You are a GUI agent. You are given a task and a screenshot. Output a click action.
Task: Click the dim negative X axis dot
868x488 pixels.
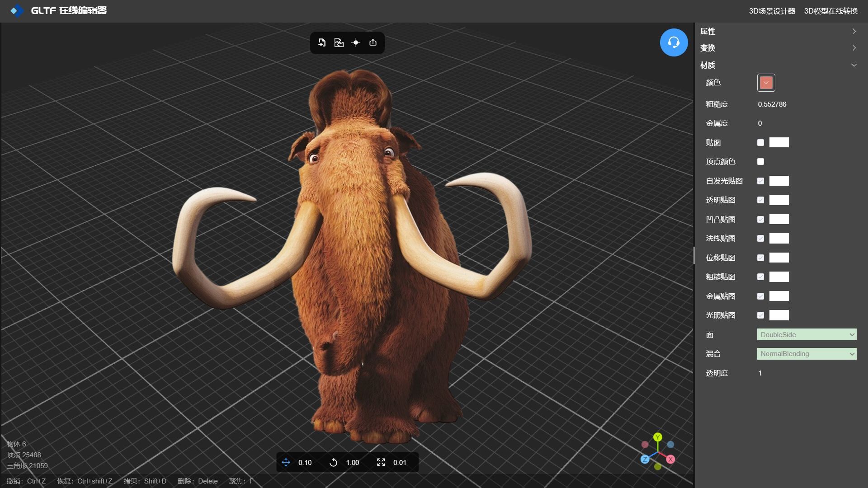coord(645,445)
